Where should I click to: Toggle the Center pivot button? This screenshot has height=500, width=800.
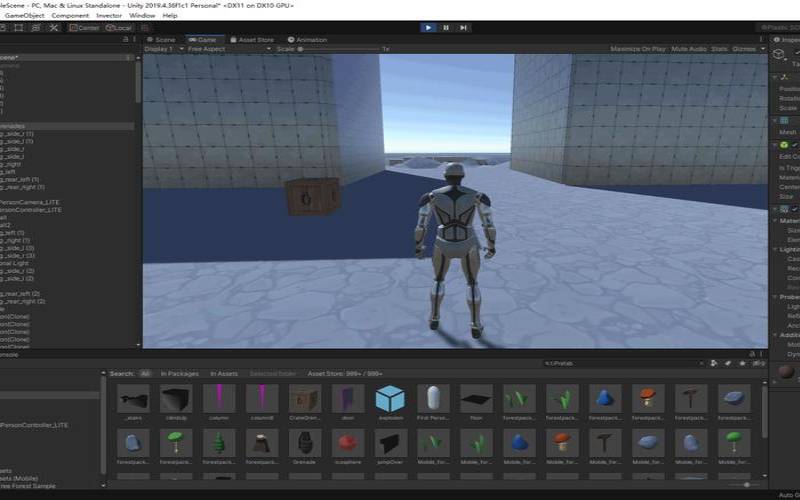(x=84, y=28)
